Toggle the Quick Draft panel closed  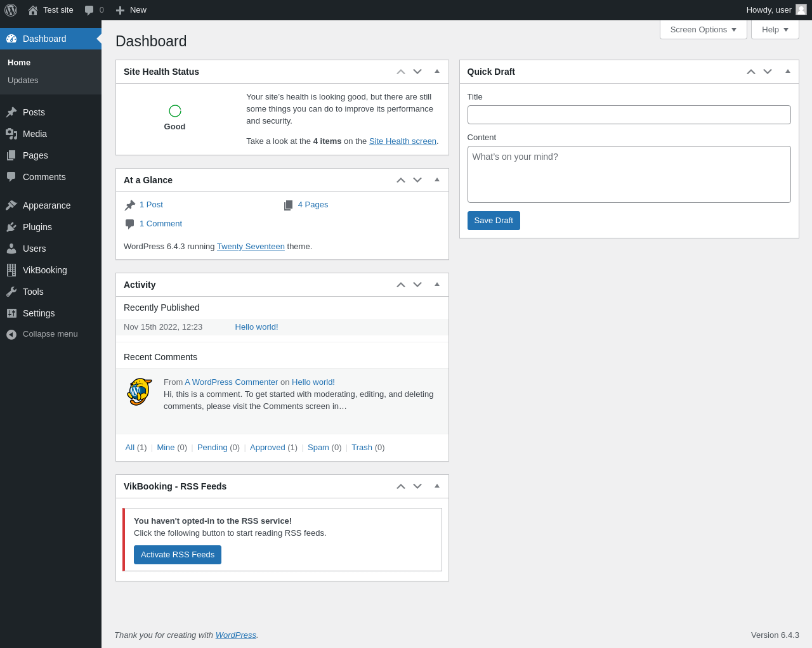tap(788, 72)
